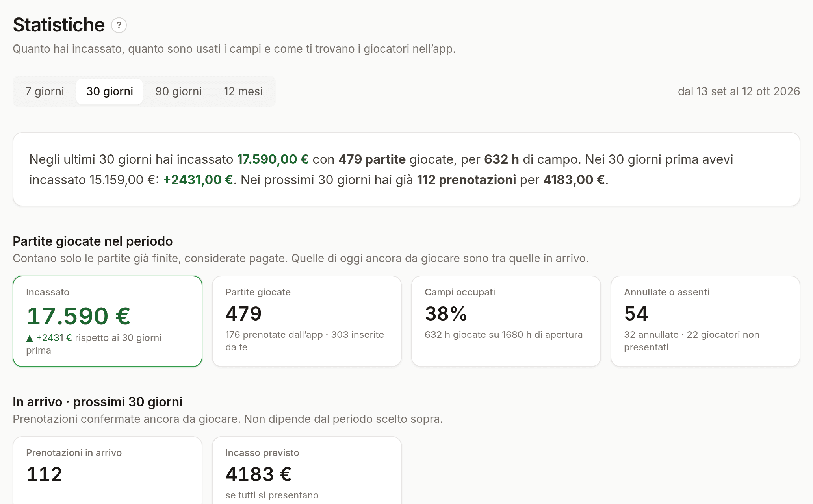The image size is (813, 504).
Task: Open the help icon next to Statistiche
Action: coord(119,25)
